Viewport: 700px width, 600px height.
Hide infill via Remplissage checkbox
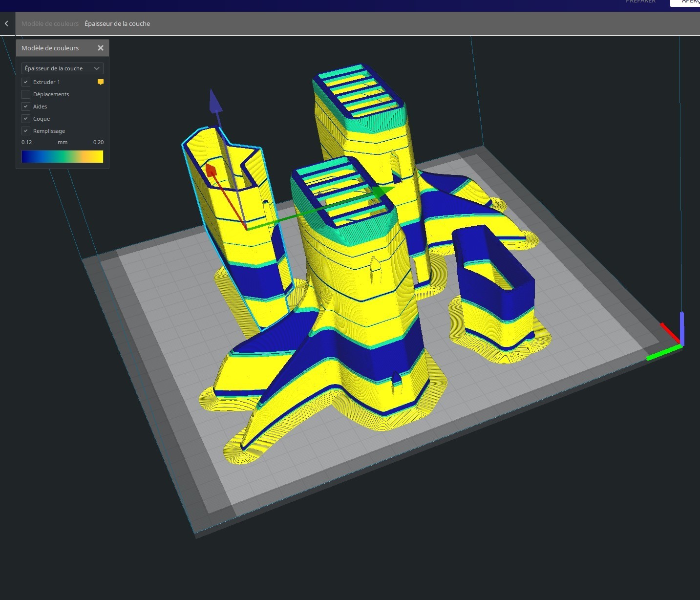click(26, 131)
